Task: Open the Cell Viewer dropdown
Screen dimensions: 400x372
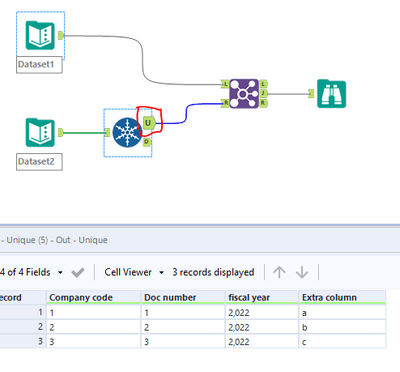Action: point(134,272)
